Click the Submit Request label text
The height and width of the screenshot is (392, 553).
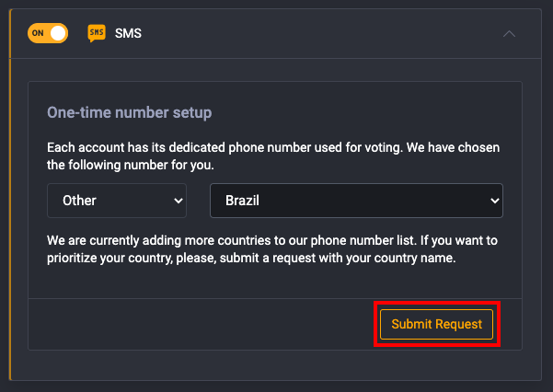coord(437,324)
